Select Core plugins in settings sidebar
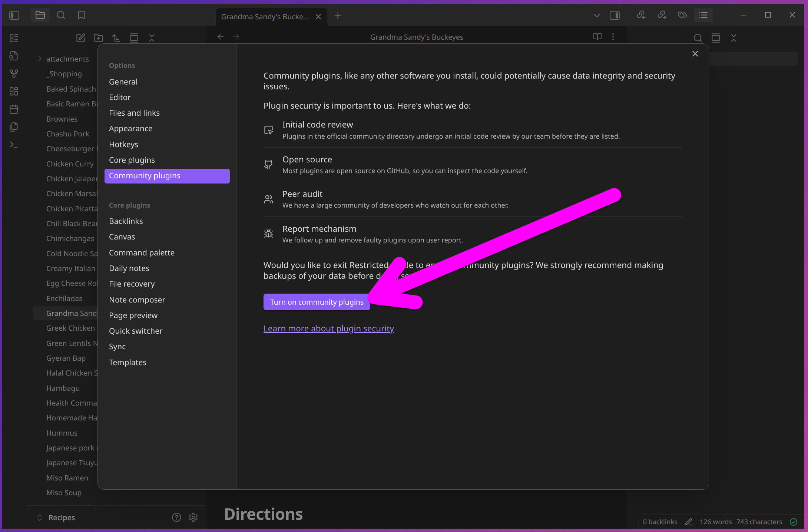The height and width of the screenshot is (532, 808). (132, 160)
